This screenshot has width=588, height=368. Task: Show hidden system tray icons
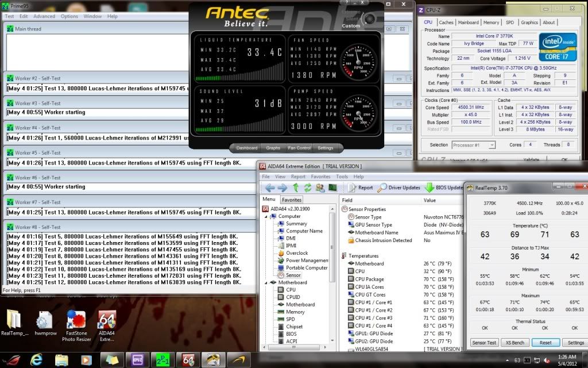click(x=507, y=361)
